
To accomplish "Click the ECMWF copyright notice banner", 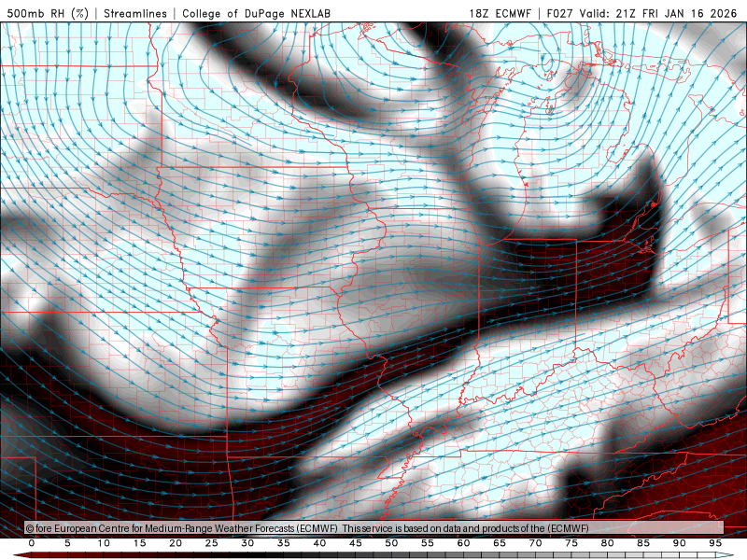I will (x=374, y=528).
